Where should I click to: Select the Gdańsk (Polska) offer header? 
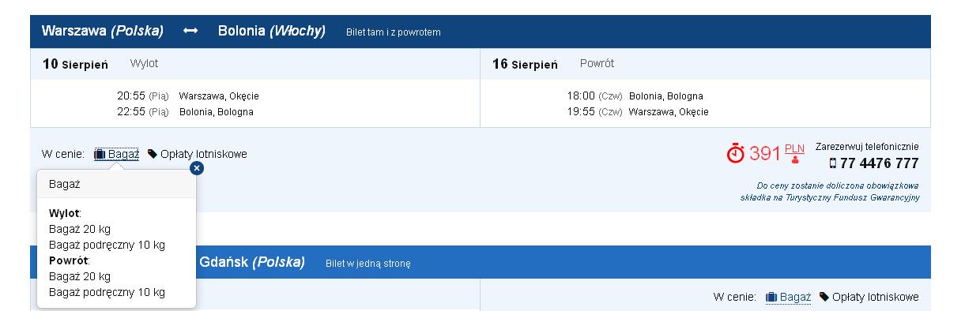252,262
